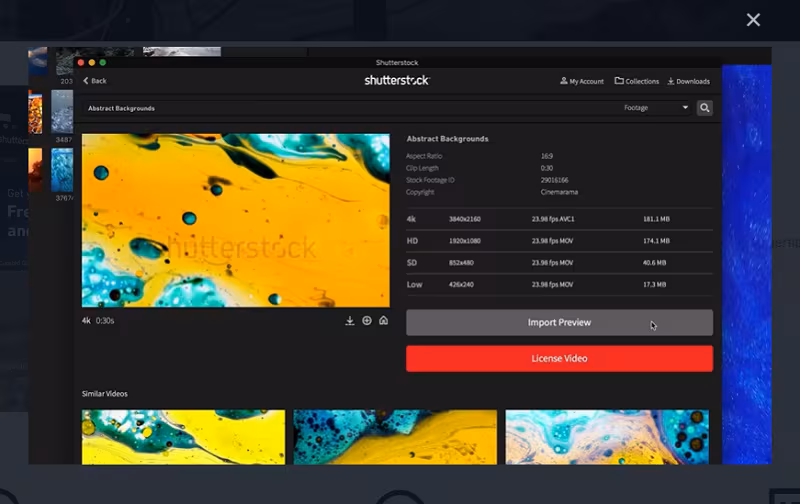The height and width of the screenshot is (504, 800).
Task: Click the 174.1 MB file size
Action: pos(656,241)
